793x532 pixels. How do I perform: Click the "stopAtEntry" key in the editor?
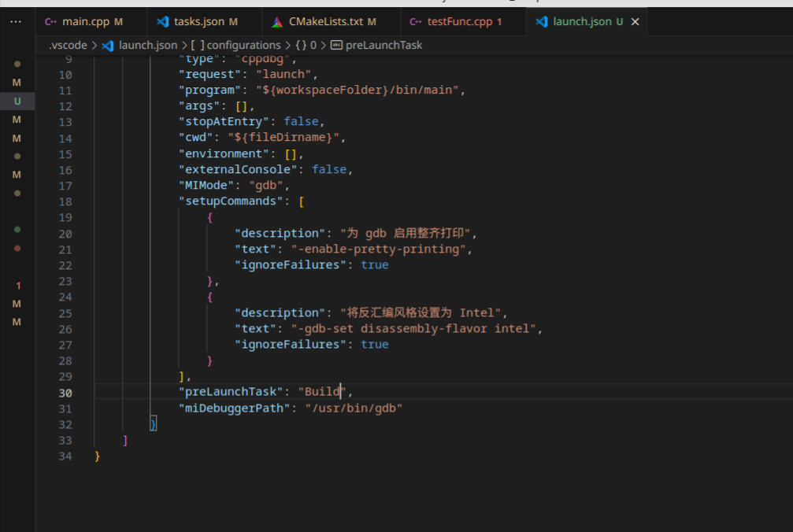pyautogui.click(x=224, y=122)
